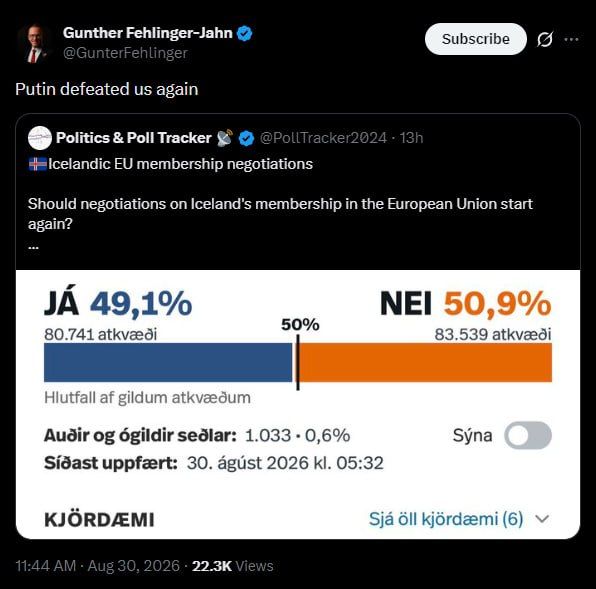The width and height of the screenshot is (596, 589).
Task: Click the Subscribe button
Action: click(x=476, y=39)
